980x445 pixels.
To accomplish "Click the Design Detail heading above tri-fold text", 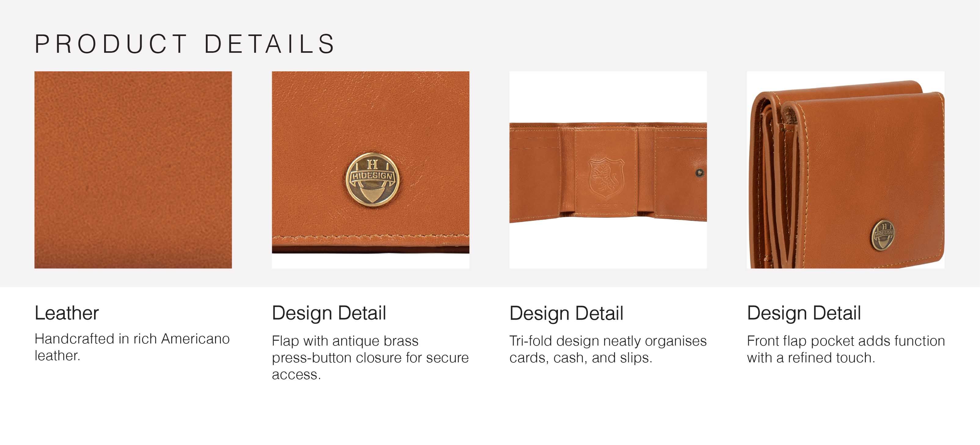I will (x=567, y=313).
